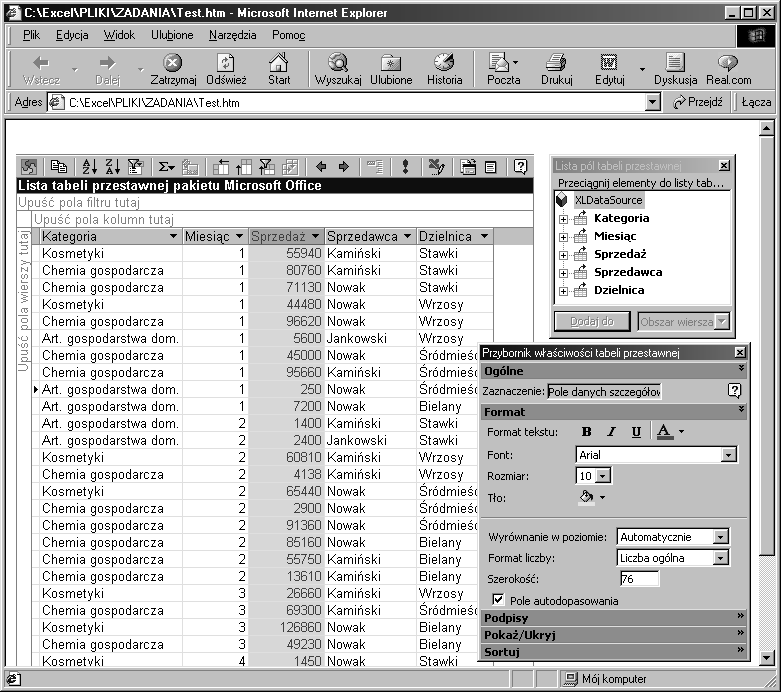Click the Łącza links bar label
The height and width of the screenshot is (692, 781).
[756, 102]
